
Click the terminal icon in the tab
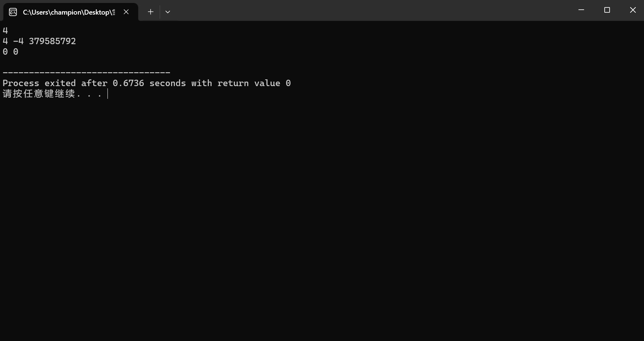pyautogui.click(x=13, y=12)
